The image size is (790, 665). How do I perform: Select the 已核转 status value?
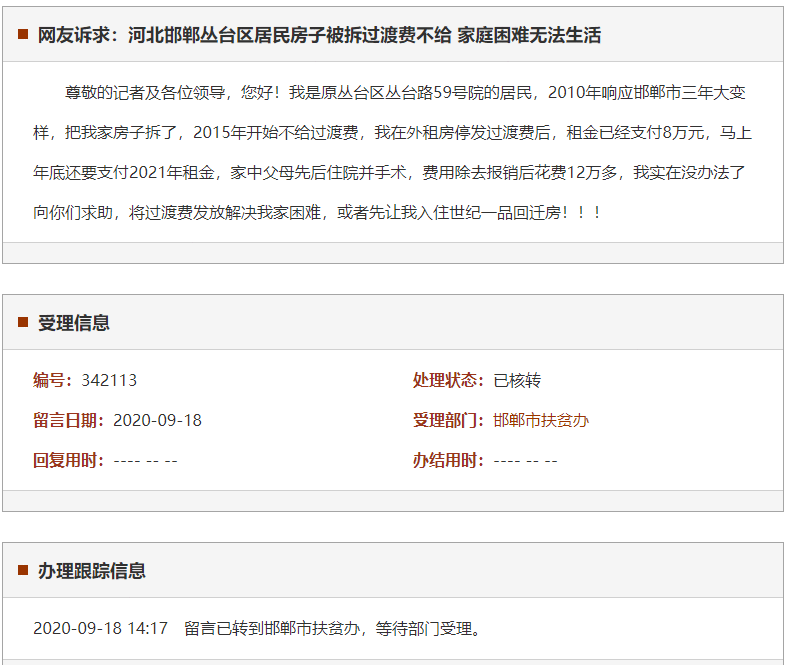[517, 380]
